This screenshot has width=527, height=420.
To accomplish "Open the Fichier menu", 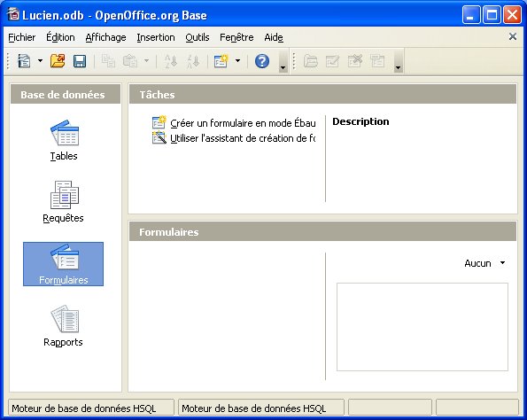I will click(22, 37).
